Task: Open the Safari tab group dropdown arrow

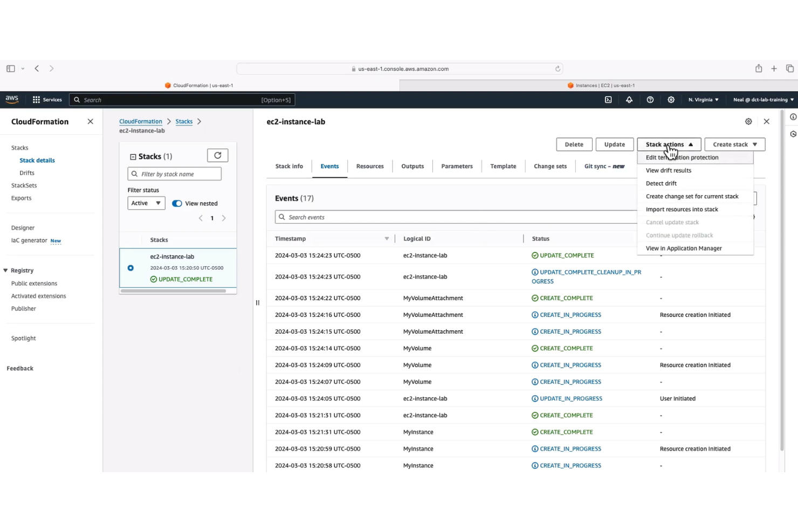Action: click(x=23, y=68)
